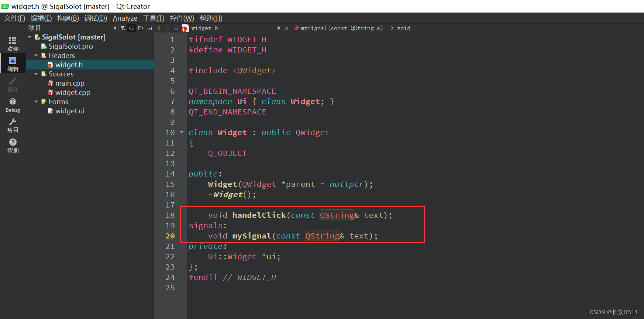This screenshot has width=644, height=319.
Task: Select main.cpp in project tree
Action: 70,83
